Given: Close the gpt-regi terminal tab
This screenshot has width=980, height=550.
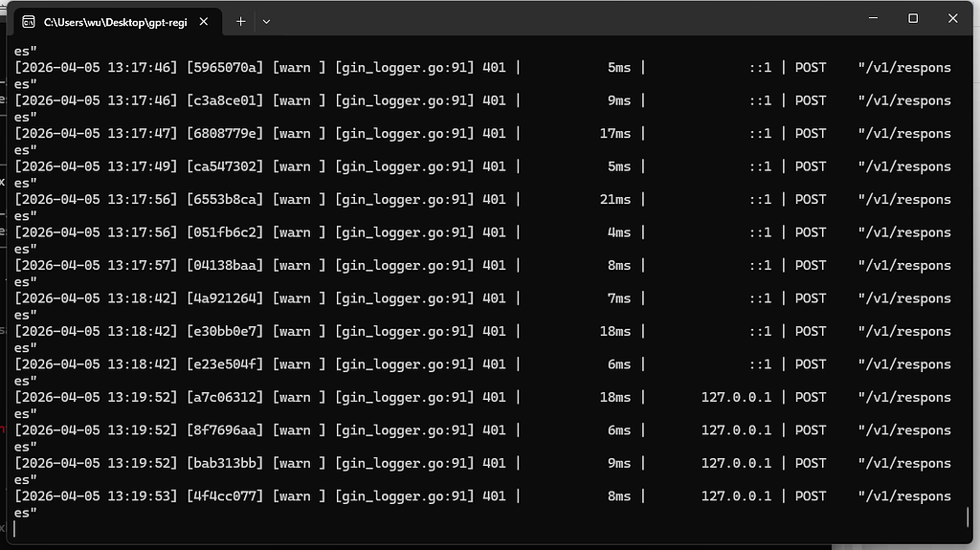Looking at the screenshot, I should click(204, 22).
